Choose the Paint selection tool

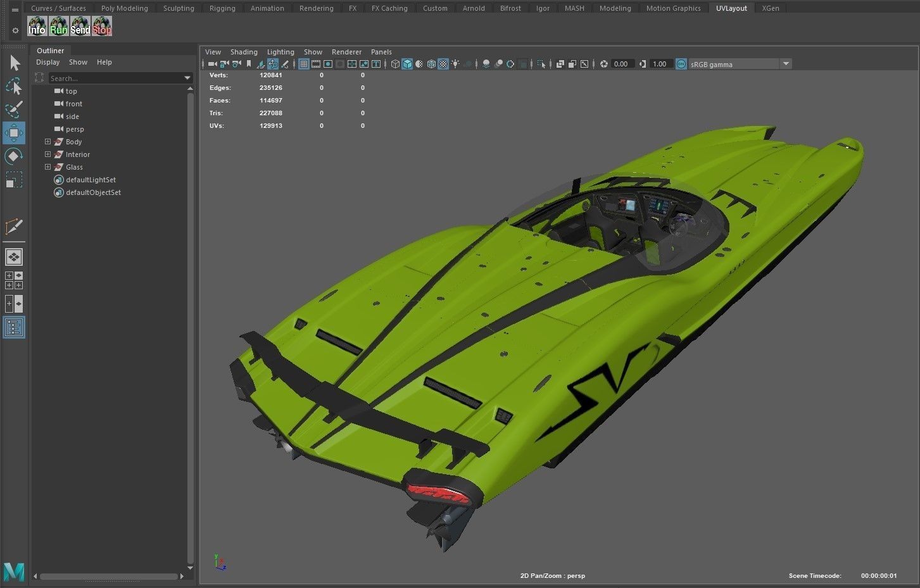pyautogui.click(x=14, y=109)
